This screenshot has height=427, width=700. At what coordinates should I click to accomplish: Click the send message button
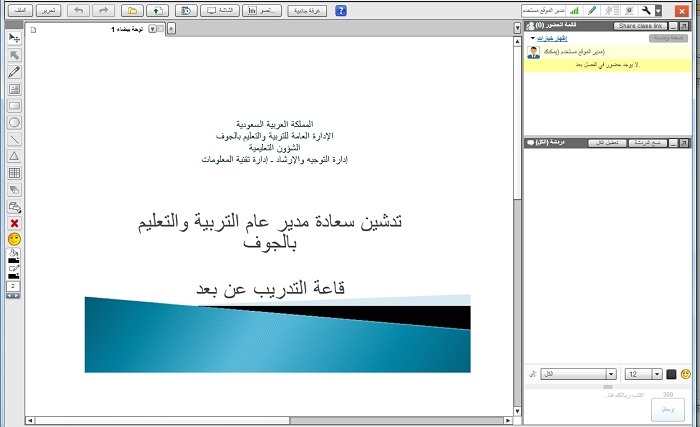coord(668,410)
